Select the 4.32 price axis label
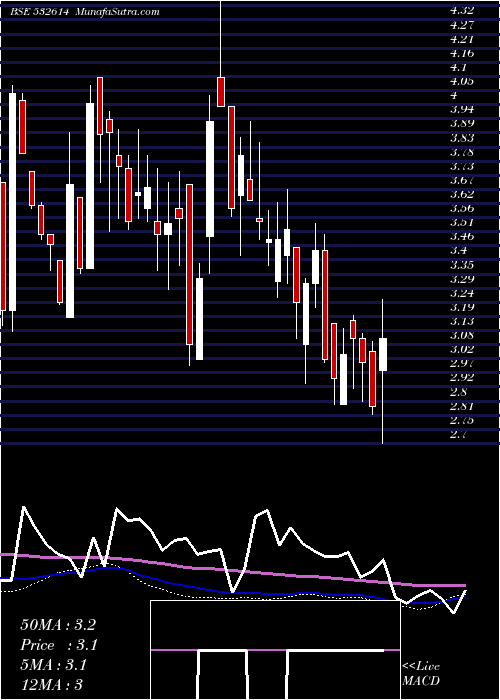The image size is (500, 700). [462, 11]
